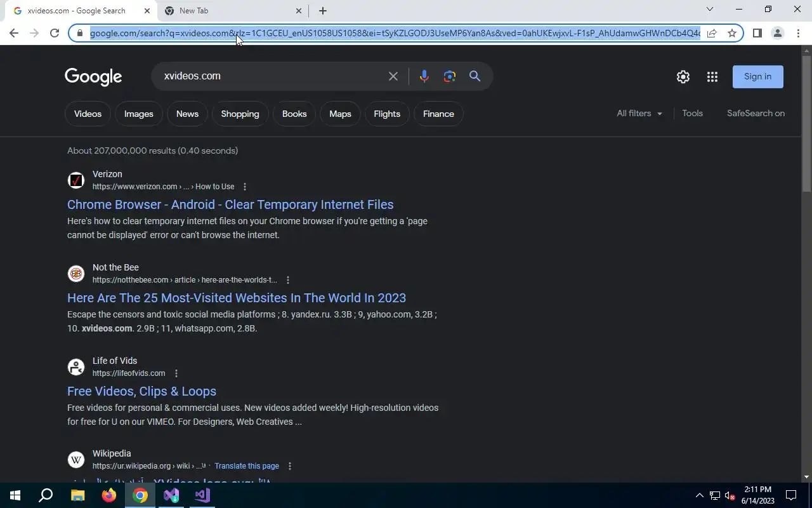Go to the Google logo homepage
The width and height of the screenshot is (812, 508).
coord(93,77)
